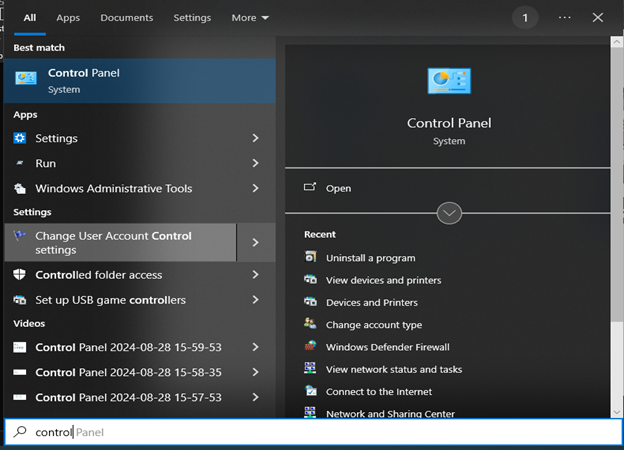Click the Windows Administrative Tools icon
This screenshot has width=624, height=450.
[20, 188]
